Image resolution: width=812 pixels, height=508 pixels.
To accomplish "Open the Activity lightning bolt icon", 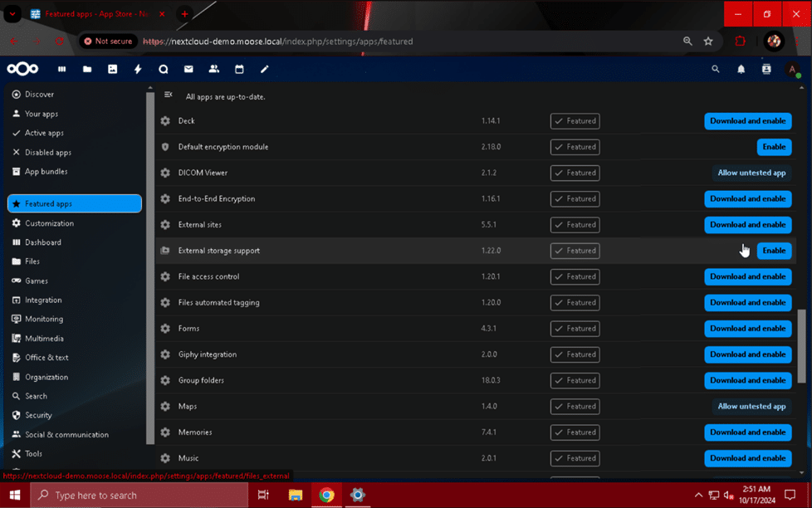I will point(138,69).
